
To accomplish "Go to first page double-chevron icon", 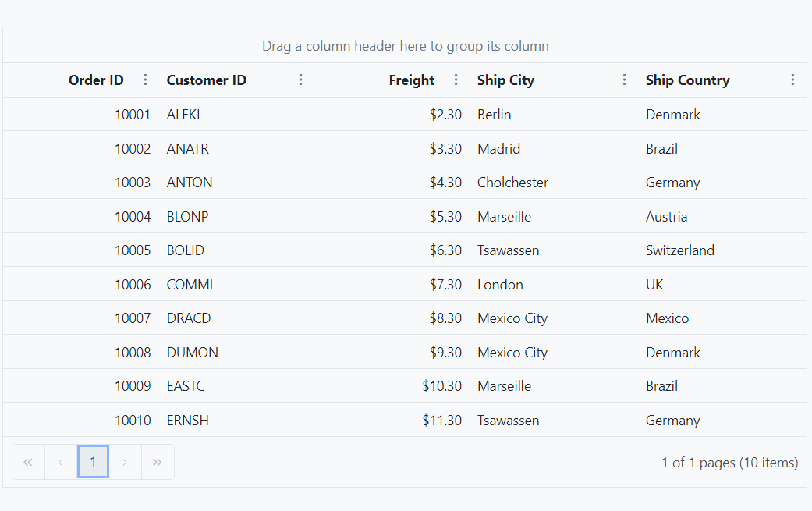I will [29, 462].
